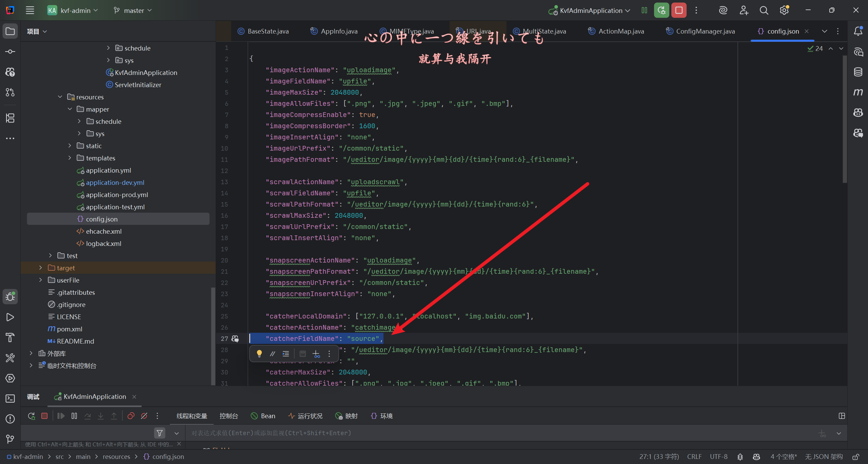
Task: Switch to BaseState.java tab
Action: click(263, 31)
